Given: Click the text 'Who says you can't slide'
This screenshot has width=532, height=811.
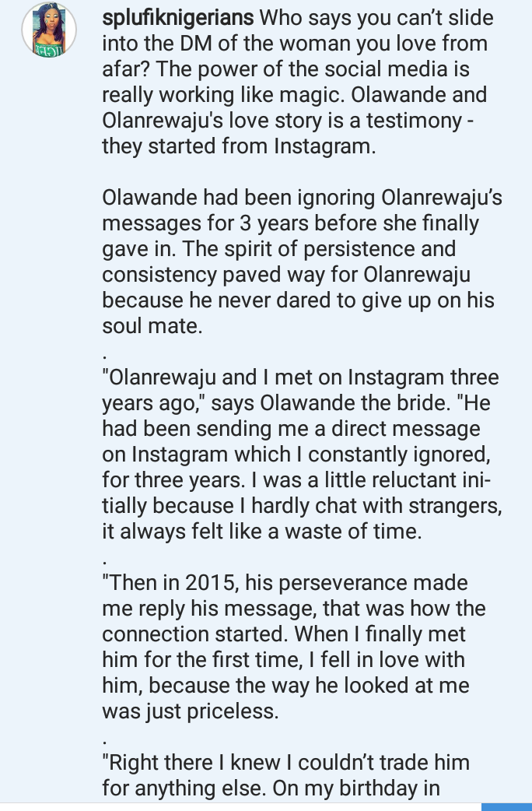Looking at the screenshot, I should (x=376, y=18).
